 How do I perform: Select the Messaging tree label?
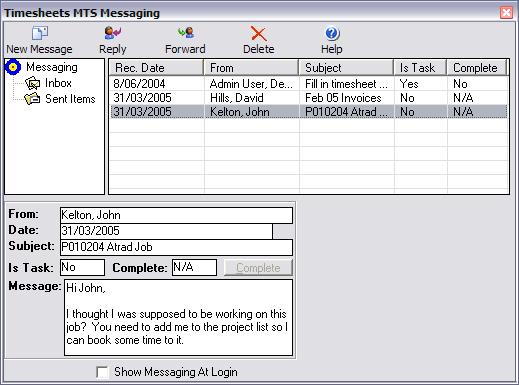(x=52, y=67)
